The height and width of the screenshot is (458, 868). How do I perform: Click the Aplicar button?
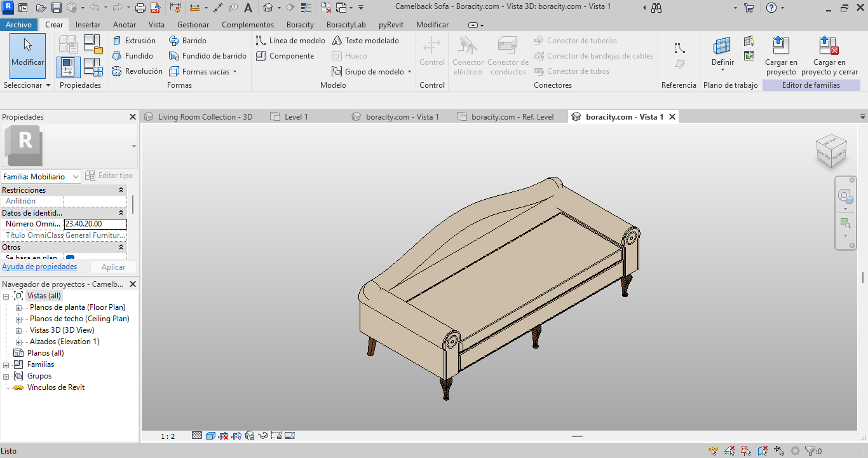(x=114, y=267)
